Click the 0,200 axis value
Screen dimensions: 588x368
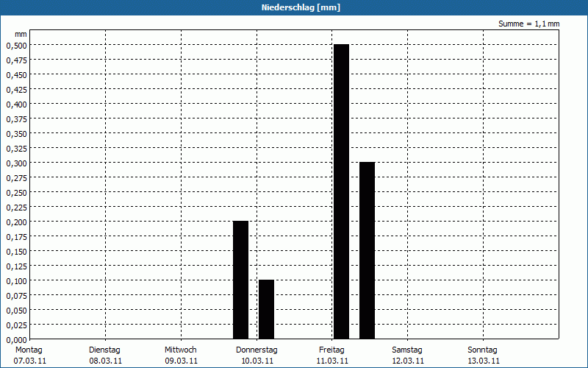tap(17, 222)
